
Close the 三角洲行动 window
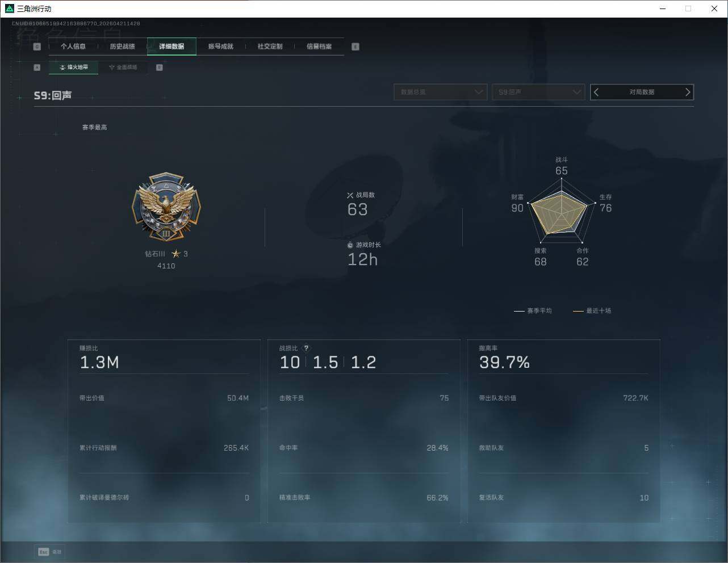pos(714,9)
